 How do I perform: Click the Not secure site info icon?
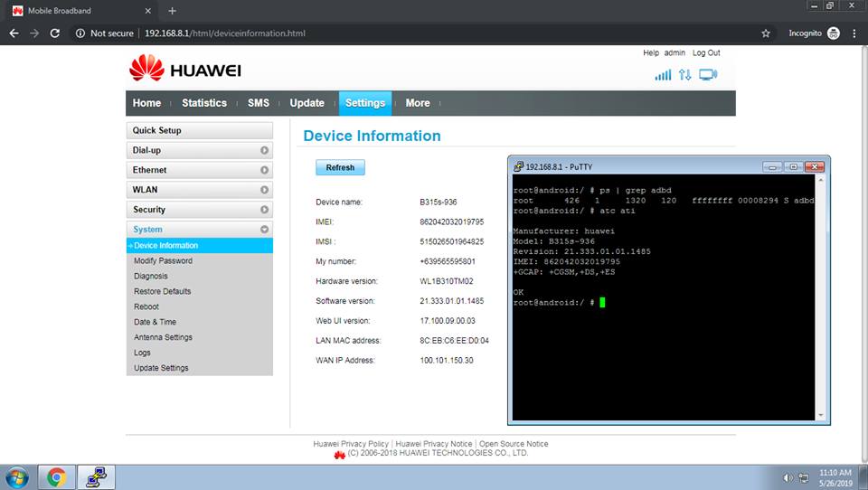[80, 33]
